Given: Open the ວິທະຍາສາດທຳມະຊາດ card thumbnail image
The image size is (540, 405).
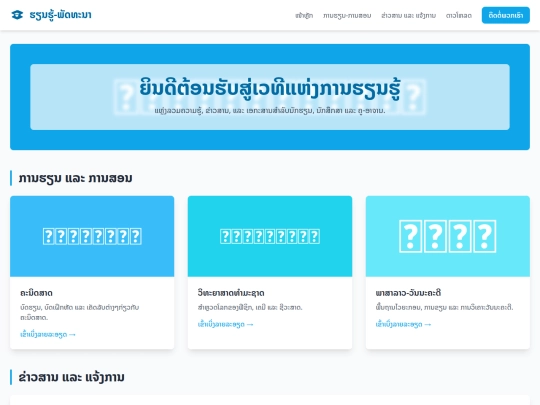Looking at the screenshot, I should [270, 236].
